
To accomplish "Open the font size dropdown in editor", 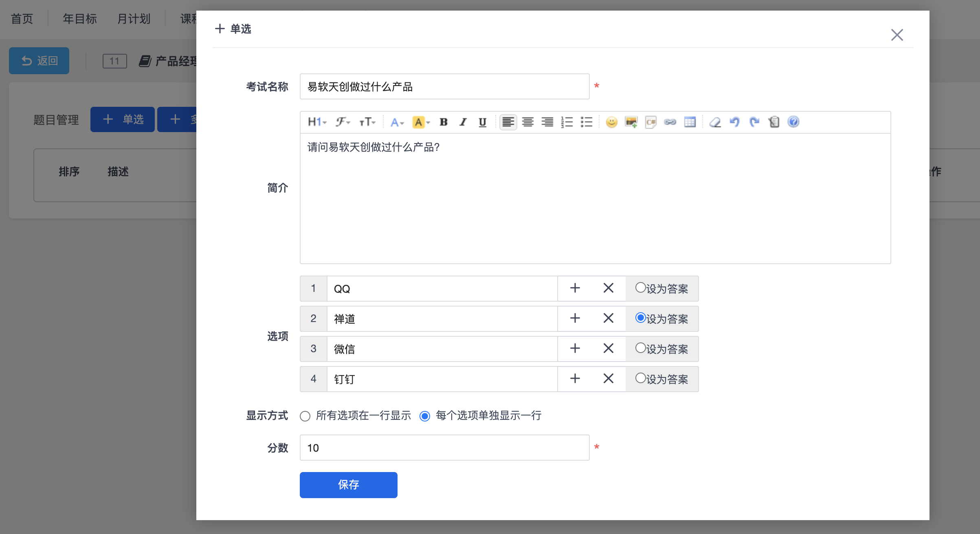I will [367, 122].
